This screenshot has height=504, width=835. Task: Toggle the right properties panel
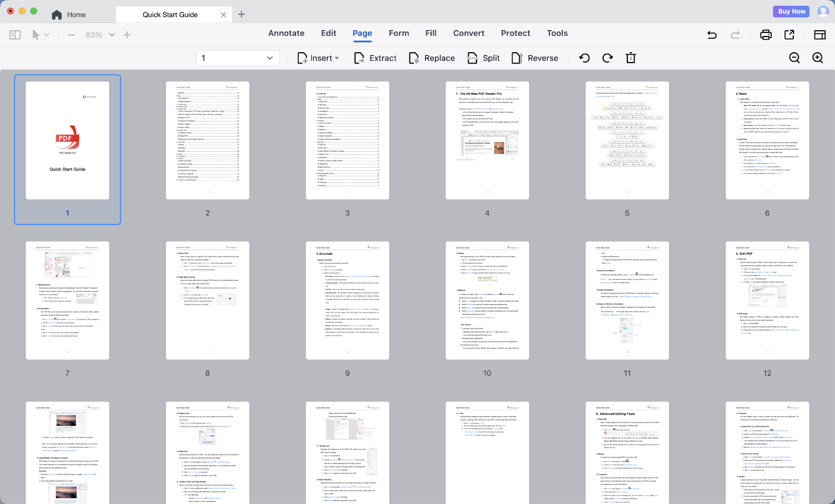tap(820, 35)
